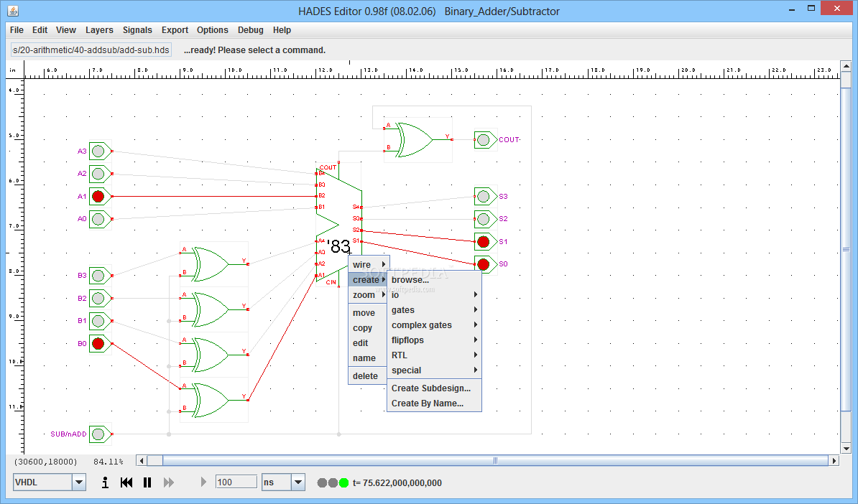Expand the io submenu
The width and height of the screenshot is (858, 504).
[434, 294]
